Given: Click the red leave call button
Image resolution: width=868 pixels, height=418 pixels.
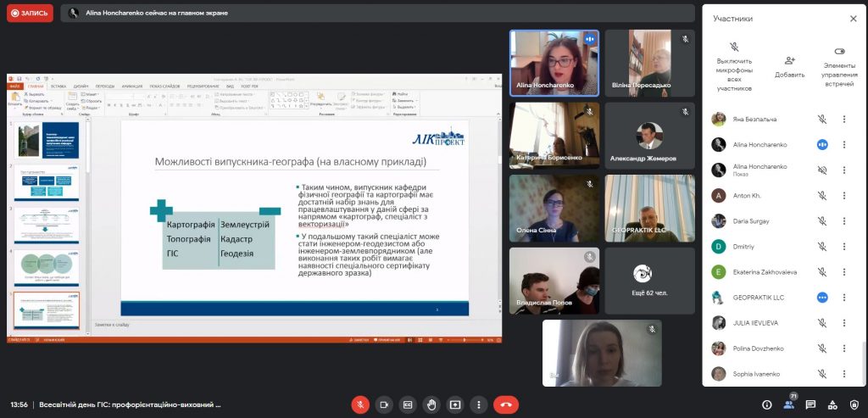Looking at the screenshot, I should 506,404.
